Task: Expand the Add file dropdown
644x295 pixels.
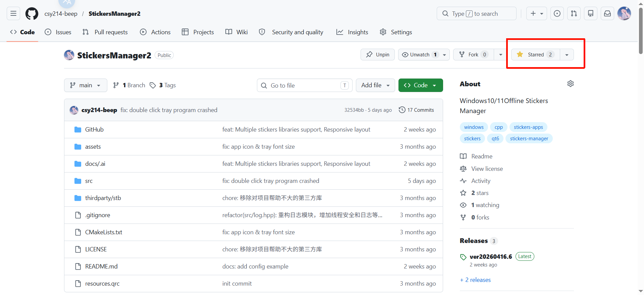Action: coord(375,85)
